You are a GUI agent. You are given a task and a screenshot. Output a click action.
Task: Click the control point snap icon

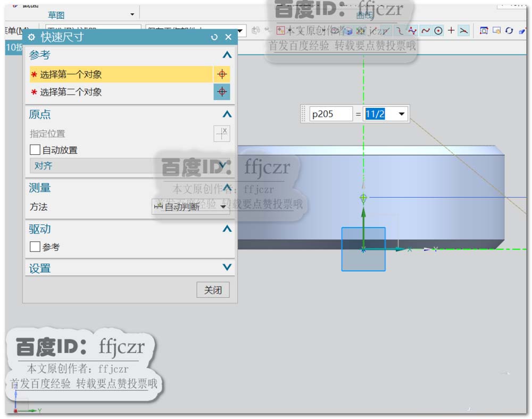click(x=412, y=31)
